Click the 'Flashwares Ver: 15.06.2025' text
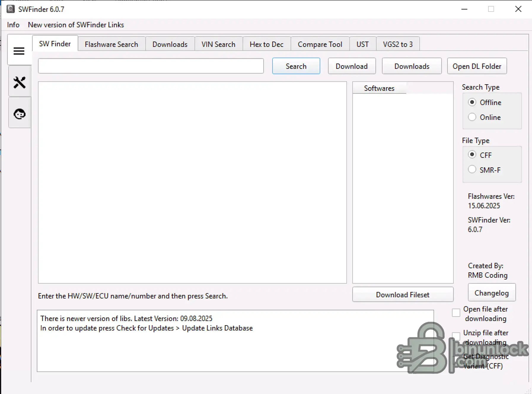The width and height of the screenshot is (532, 394). coord(491,201)
